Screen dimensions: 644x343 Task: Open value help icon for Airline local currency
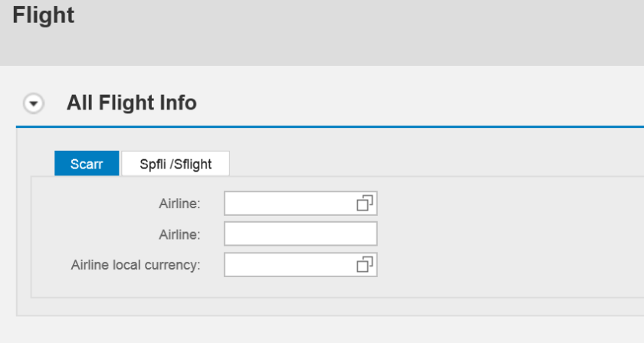pyautogui.click(x=364, y=264)
